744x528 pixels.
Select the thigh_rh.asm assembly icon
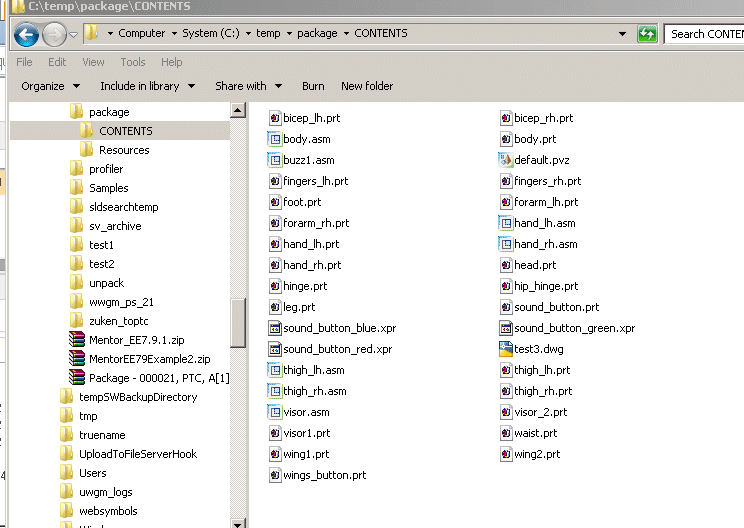pos(275,391)
